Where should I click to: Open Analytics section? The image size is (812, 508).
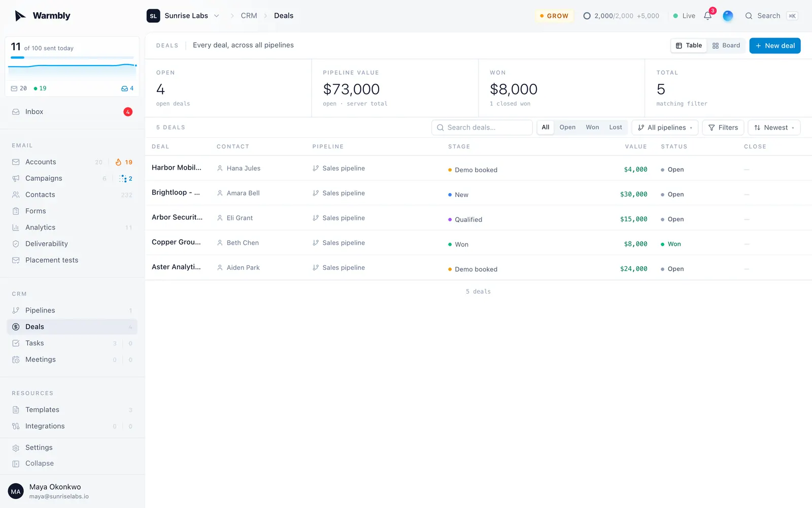pos(72,228)
